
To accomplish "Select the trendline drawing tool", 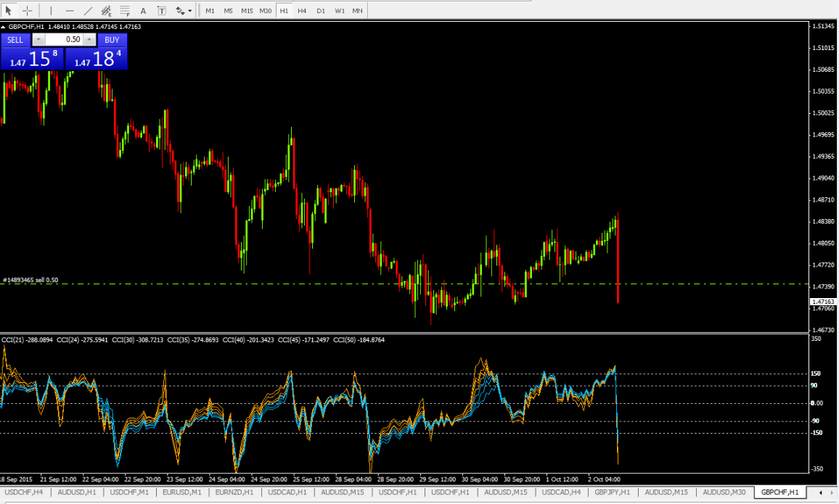I will [x=88, y=10].
